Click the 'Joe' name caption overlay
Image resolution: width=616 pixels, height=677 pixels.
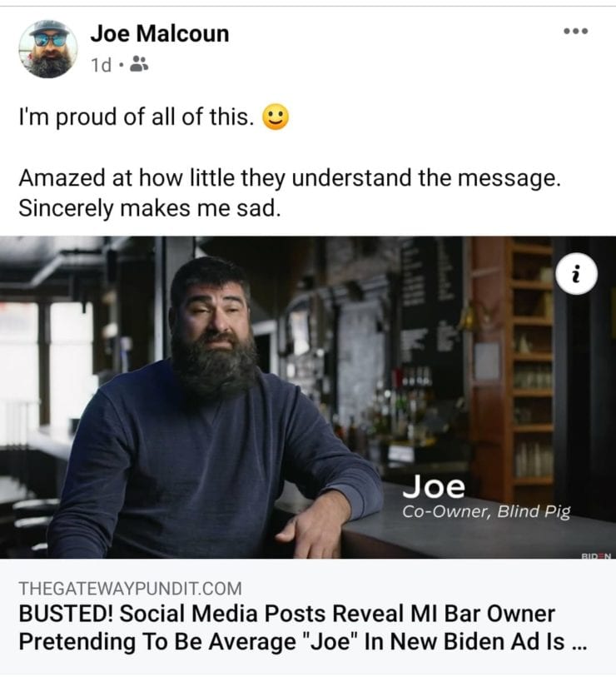pyautogui.click(x=434, y=486)
